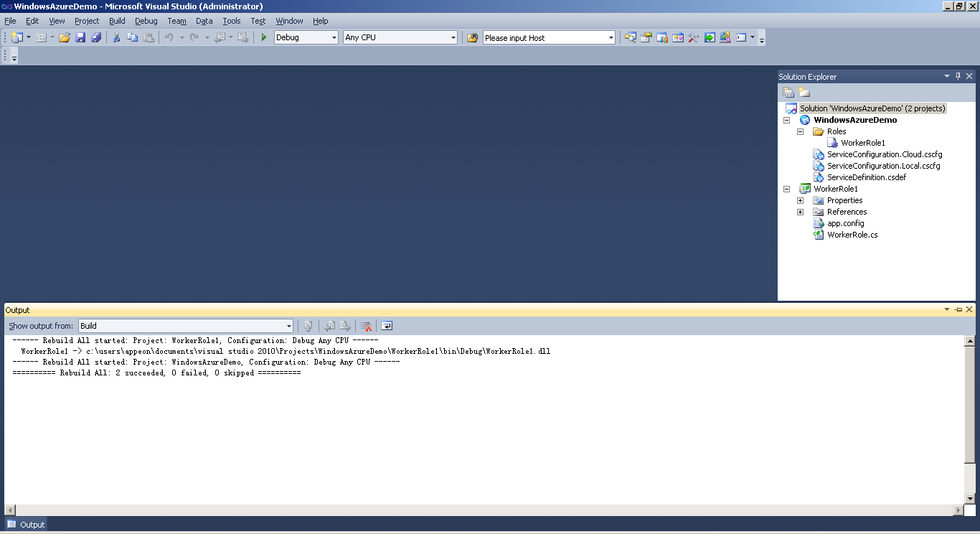Click the Command Window icon
Screen dimensions: 980x534
742,37
